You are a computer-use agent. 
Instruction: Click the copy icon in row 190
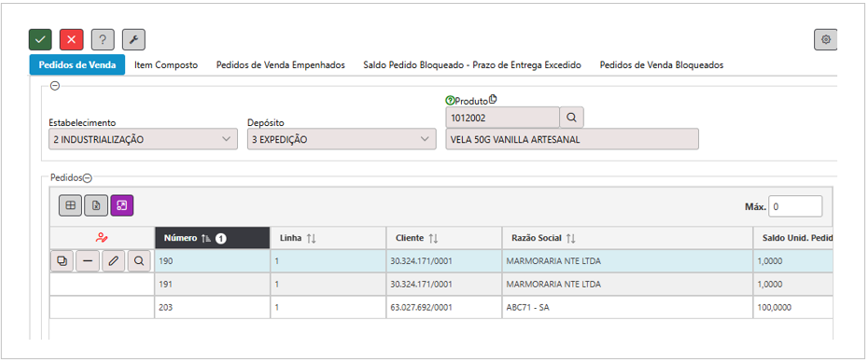pyautogui.click(x=62, y=261)
